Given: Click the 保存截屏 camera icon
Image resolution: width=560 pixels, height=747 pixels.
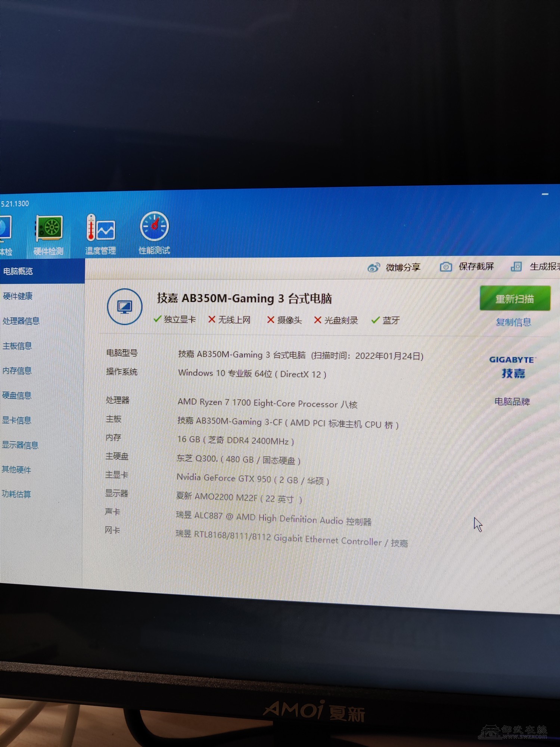Looking at the screenshot, I should tap(446, 267).
